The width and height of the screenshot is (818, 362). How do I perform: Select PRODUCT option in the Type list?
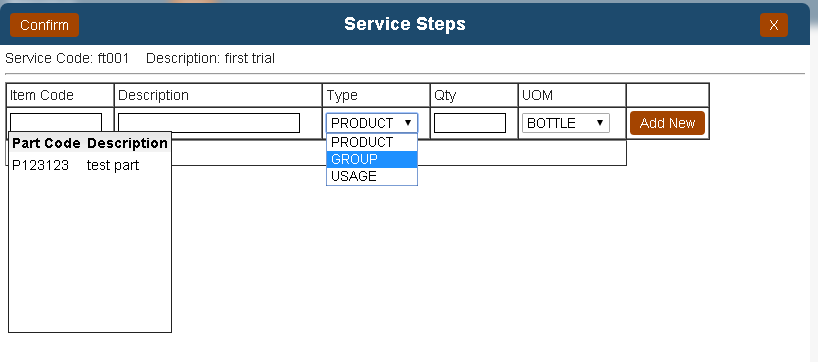372,142
